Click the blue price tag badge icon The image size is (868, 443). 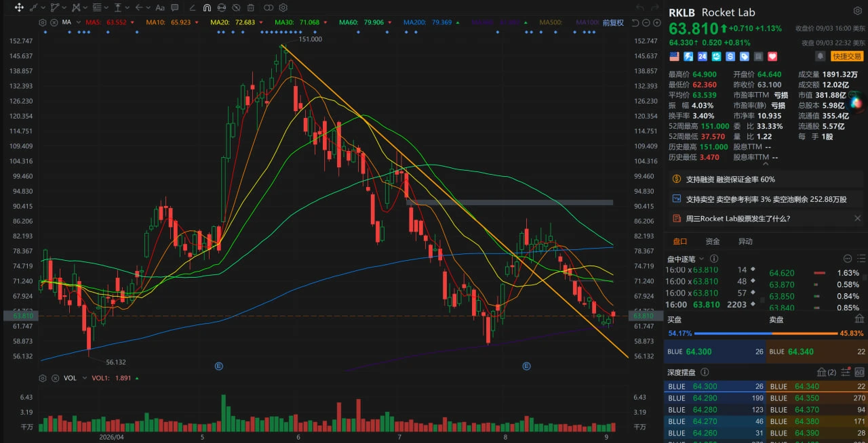(745, 56)
